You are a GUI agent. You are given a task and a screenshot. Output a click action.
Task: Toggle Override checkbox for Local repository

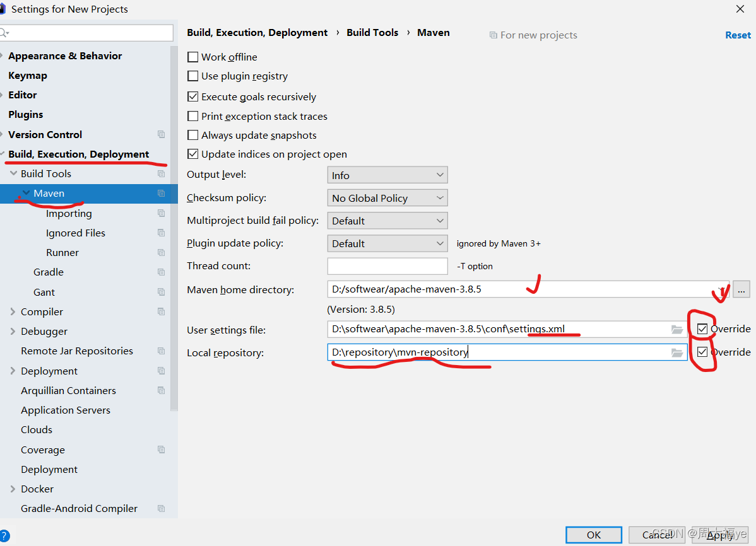click(x=702, y=352)
